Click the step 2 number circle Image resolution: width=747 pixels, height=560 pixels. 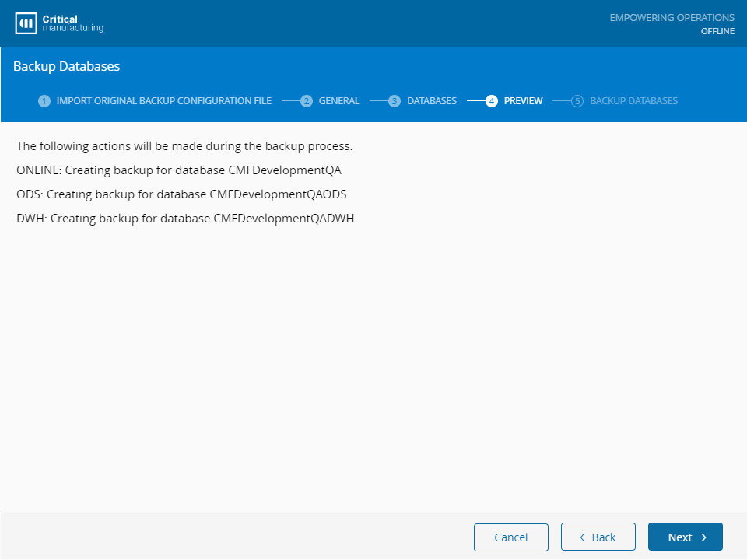(307, 101)
